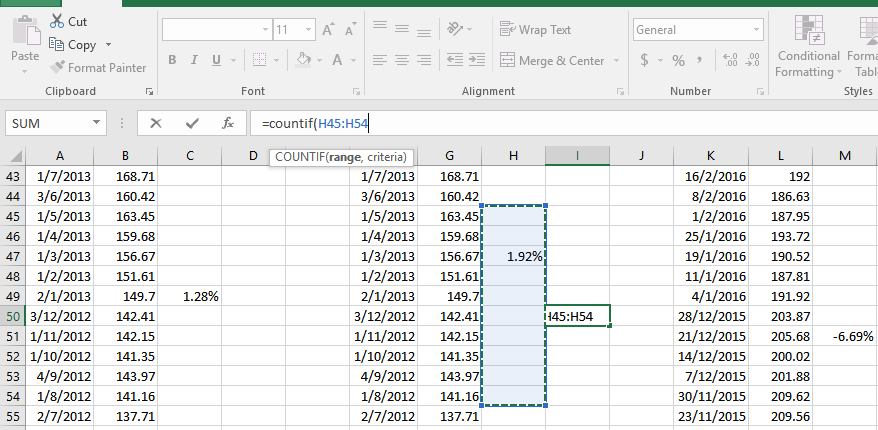Click the Copy button
Image resolution: width=878 pixels, height=430 pixels.
(x=72, y=45)
